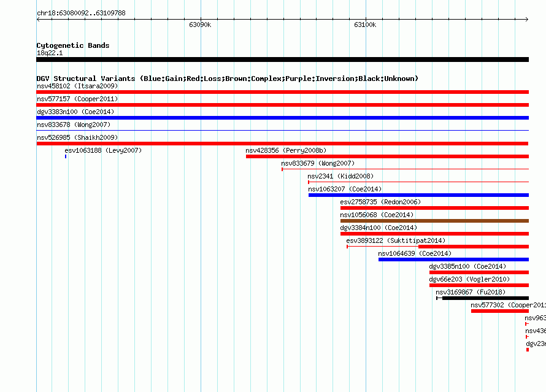Viewport: 546px width, 392px height.
Task: Click the thin blue line under nsv833678
Action: pyautogui.click(x=282, y=131)
